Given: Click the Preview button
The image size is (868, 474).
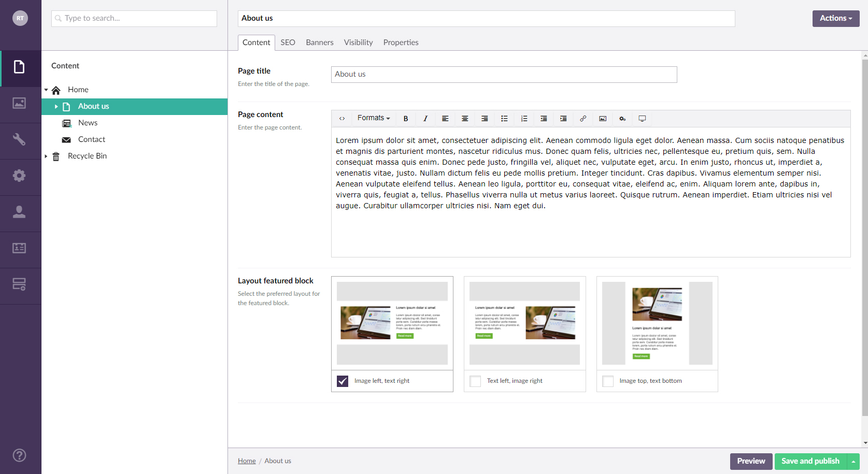Looking at the screenshot, I should pos(751,461).
